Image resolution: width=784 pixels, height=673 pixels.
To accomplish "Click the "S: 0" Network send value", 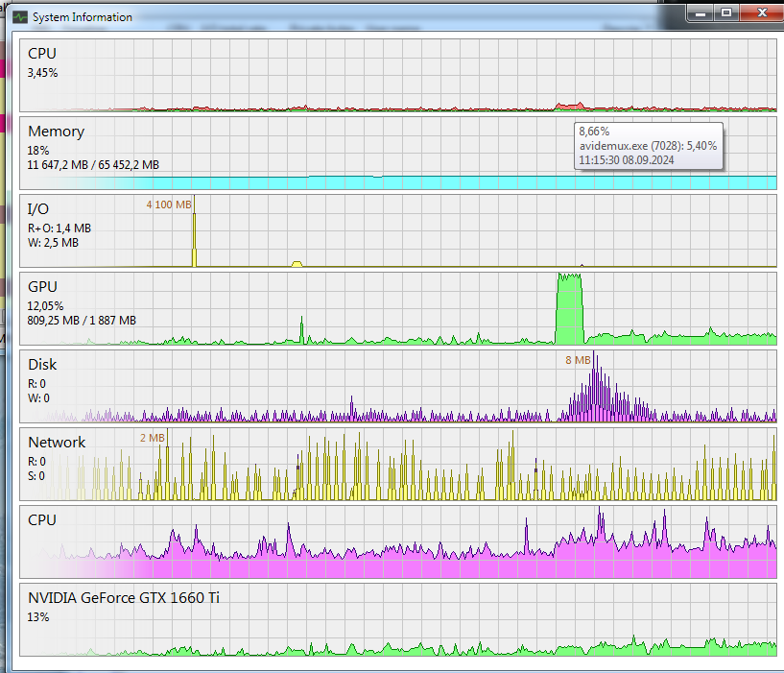I will tap(36, 476).
